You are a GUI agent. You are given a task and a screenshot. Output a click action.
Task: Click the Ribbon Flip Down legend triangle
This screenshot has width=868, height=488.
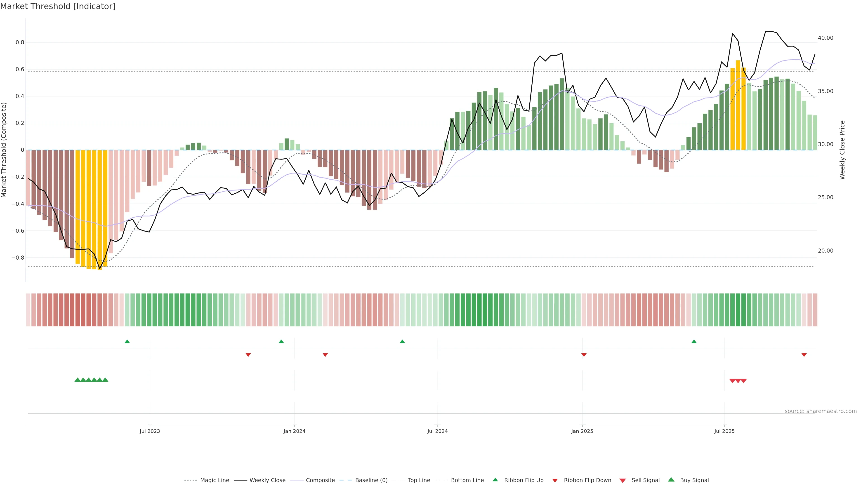pos(555,481)
